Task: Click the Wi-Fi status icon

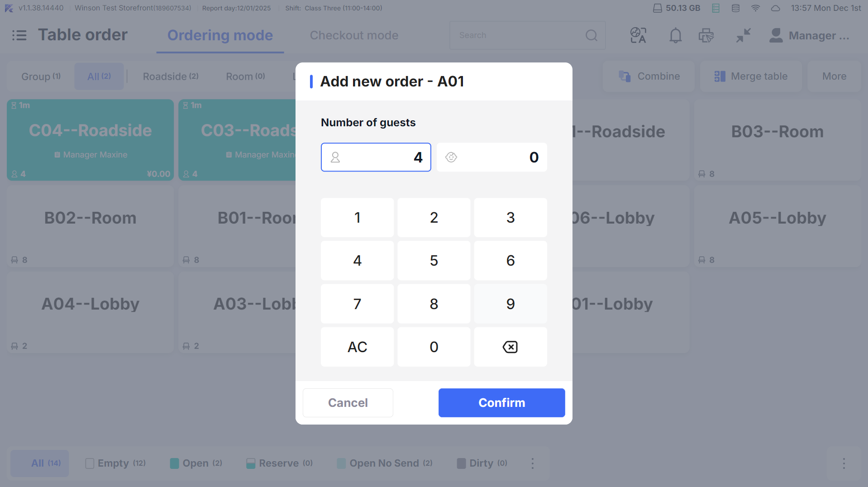Action: pos(755,8)
